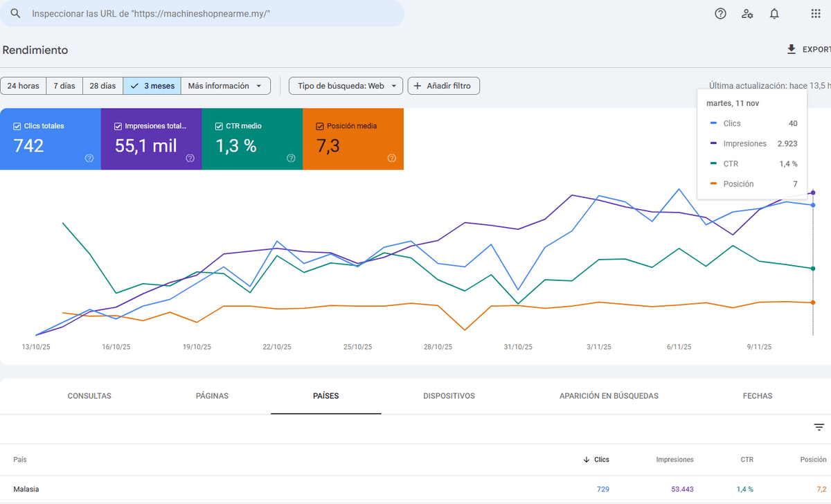Expand the Más información dropdown
Image resolution: width=831 pixels, height=504 pixels.
pos(225,86)
